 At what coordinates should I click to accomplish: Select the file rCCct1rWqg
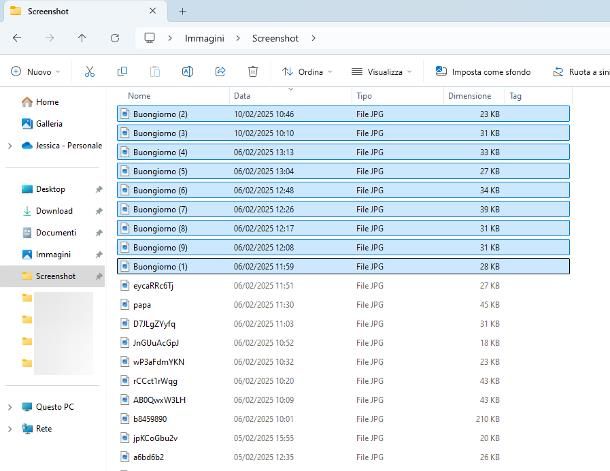pyautogui.click(x=343, y=381)
